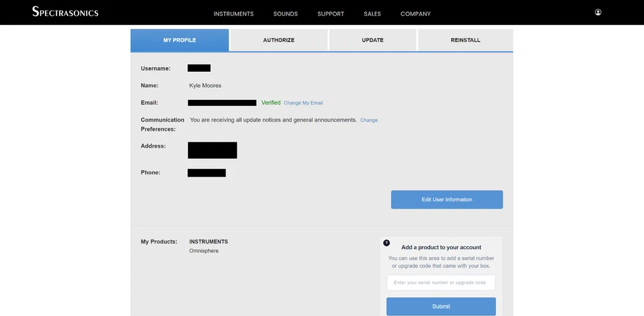Switch to the Authorize tab

click(x=279, y=40)
